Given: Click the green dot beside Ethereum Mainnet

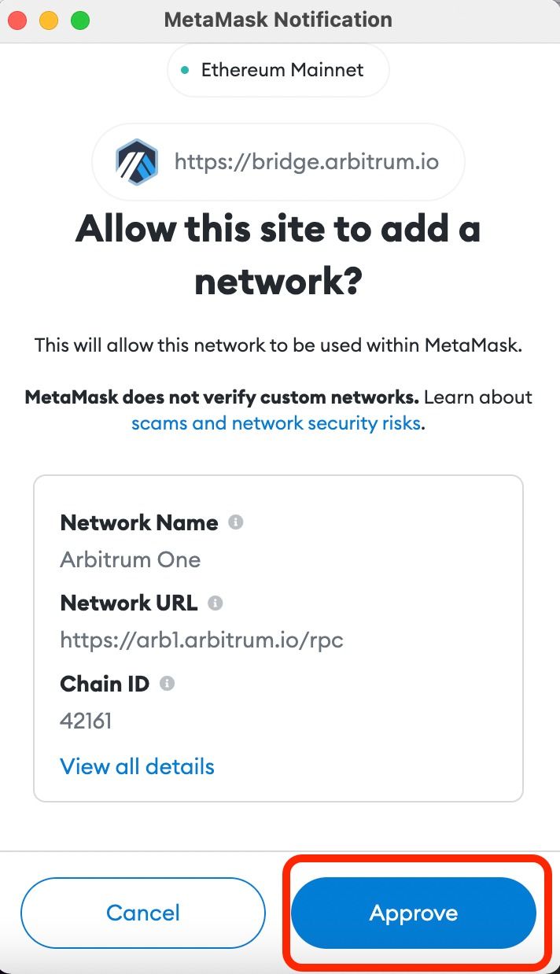Looking at the screenshot, I should tap(185, 70).
